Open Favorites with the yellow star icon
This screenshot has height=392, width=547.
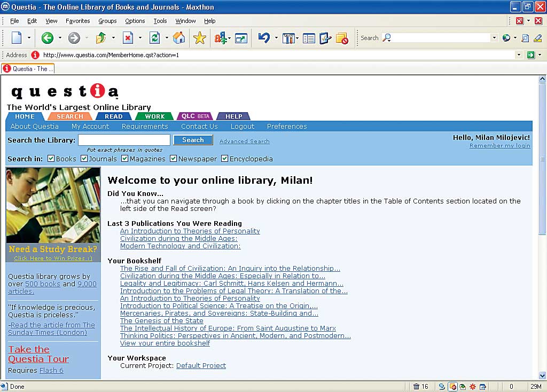tap(200, 38)
